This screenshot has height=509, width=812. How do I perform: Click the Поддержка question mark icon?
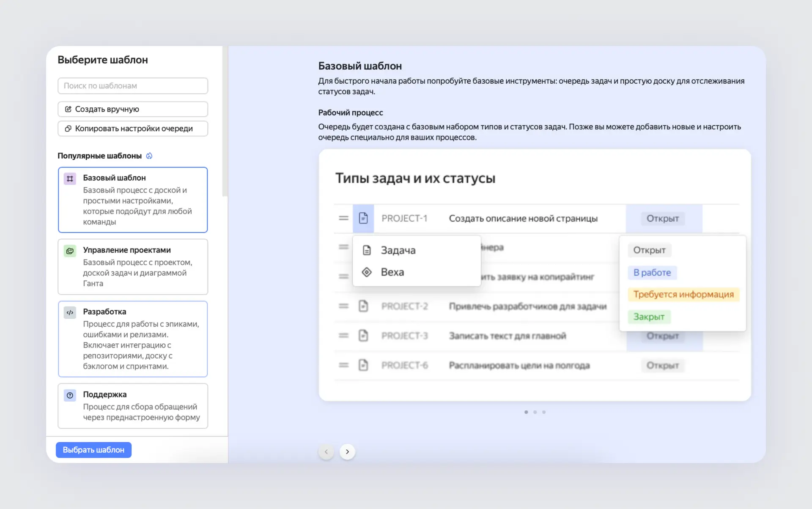[70, 395]
